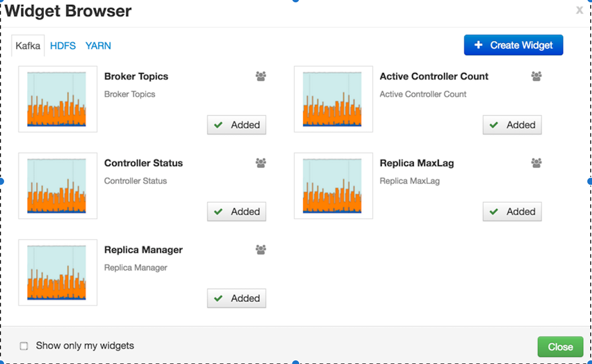
Task: Select the Replica MaxLag chart thumbnail
Action: pyautogui.click(x=333, y=186)
